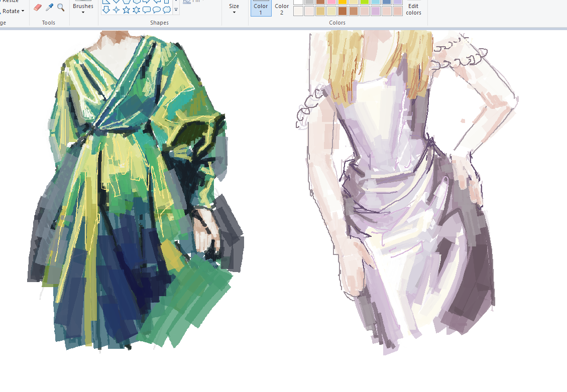Select the Color picker eyedropper tool
The image size is (567, 392).
coord(50,8)
